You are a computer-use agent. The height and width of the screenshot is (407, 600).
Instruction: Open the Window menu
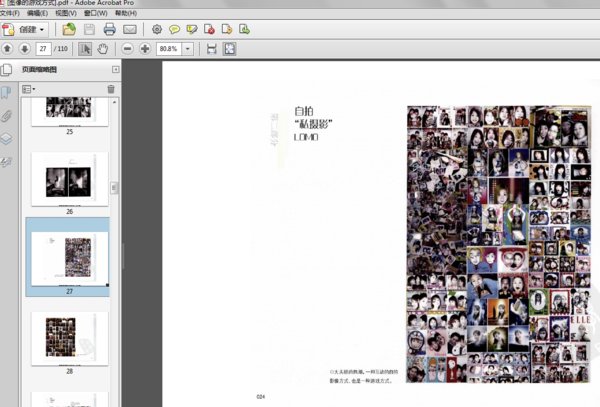click(x=96, y=13)
